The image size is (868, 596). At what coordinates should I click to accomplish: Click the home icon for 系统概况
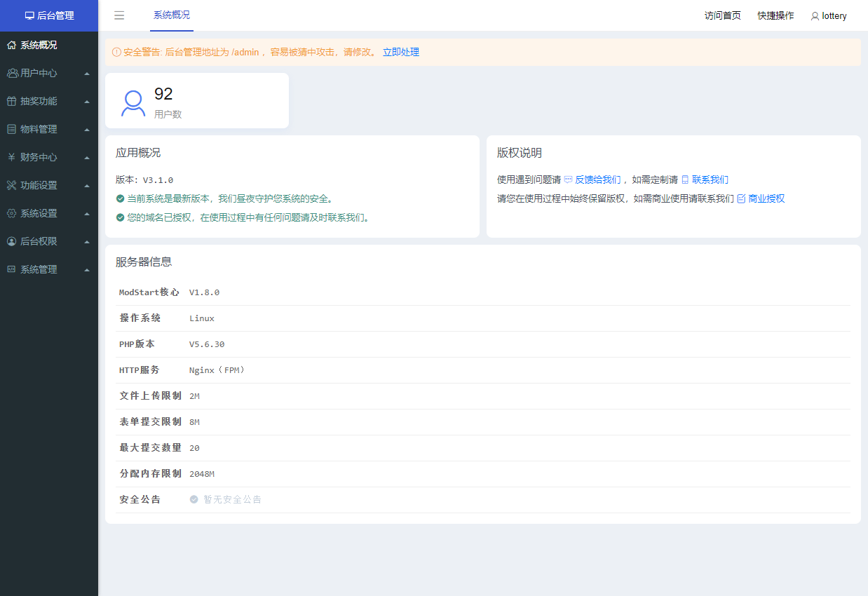pyautogui.click(x=12, y=45)
